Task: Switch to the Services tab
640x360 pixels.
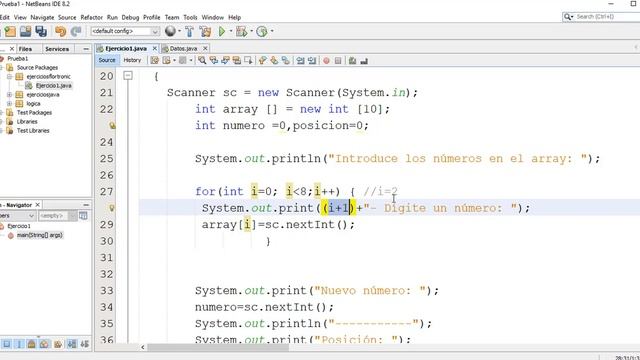Action: click(x=57, y=49)
